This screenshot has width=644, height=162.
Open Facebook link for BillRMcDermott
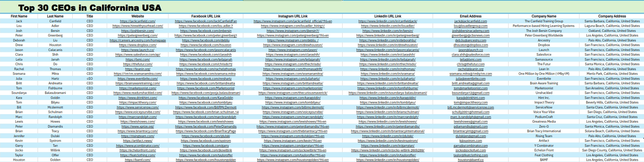(x=206, y=107)
